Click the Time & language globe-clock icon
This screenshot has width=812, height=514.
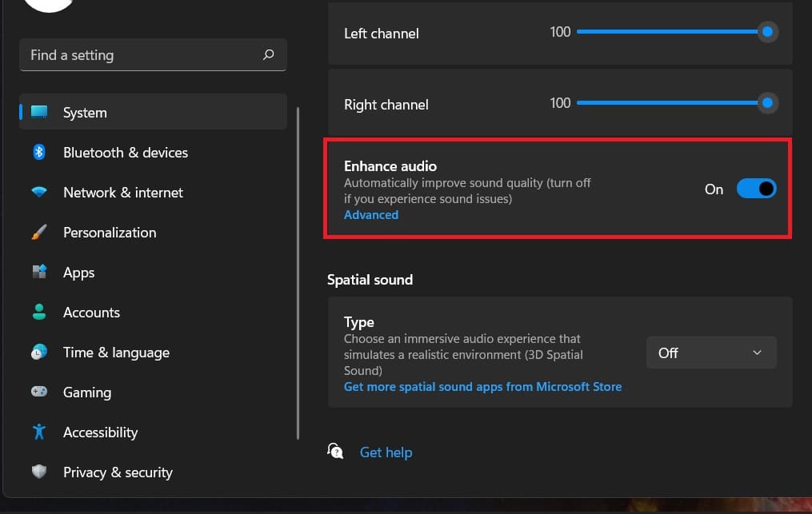tap(39, 352)
